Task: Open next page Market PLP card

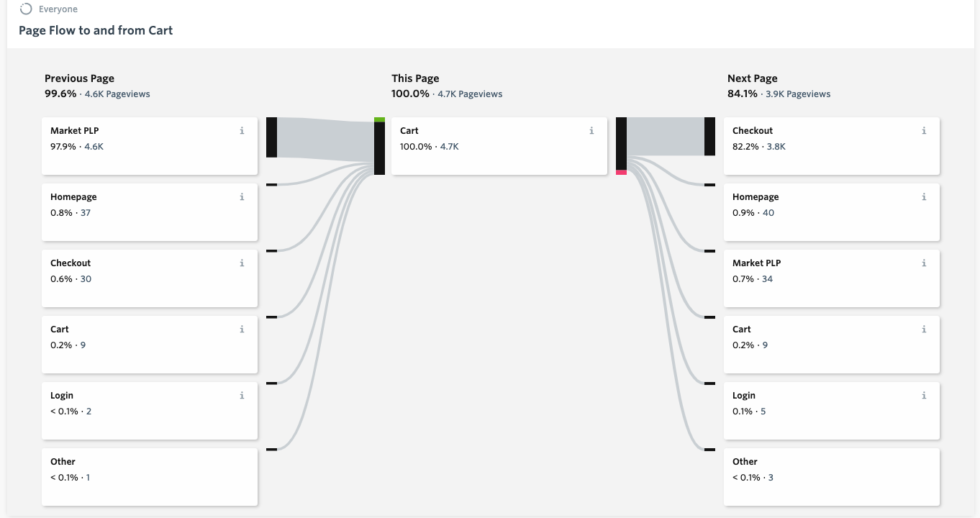Action: [832, 278]
